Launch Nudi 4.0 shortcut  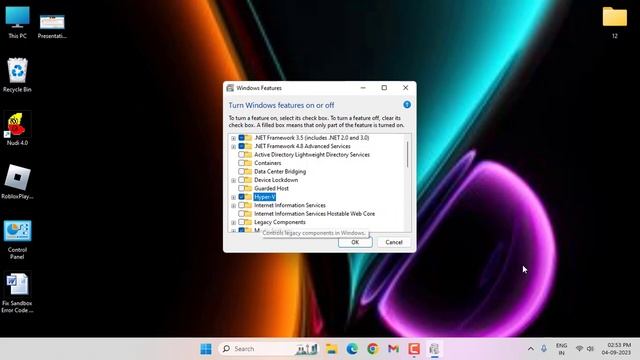(17, 129)
